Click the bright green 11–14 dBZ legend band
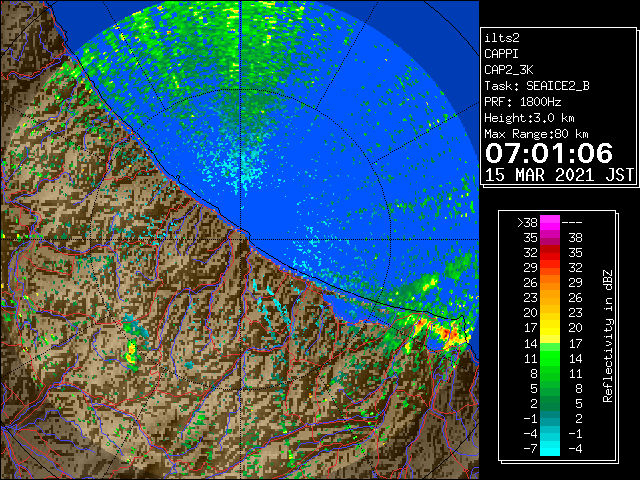Viewport: 640px width, 480px height. pos(550,358)
